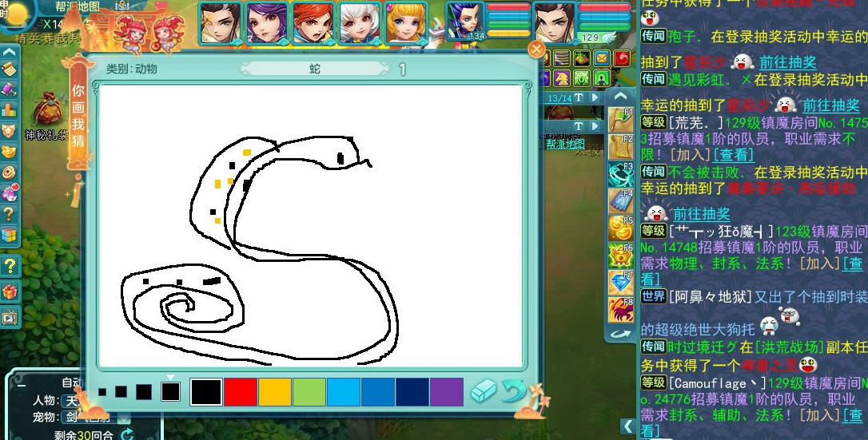Use the F8 red claw skill shortcut
Viewport: 868px width, 440px height.
coord(620,310)
